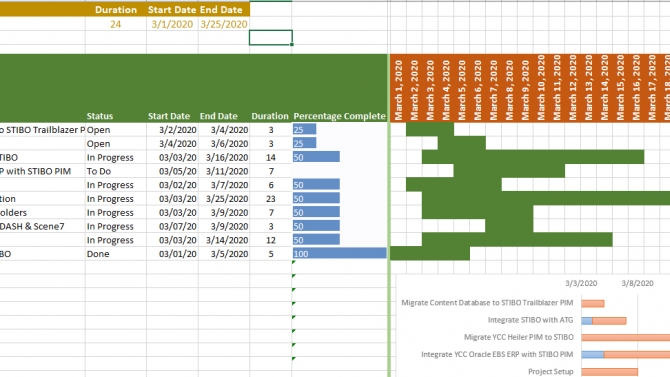670x377 pixels.
Task: Select the Percentage Complete column header
Action: click(x=339, y=116)
